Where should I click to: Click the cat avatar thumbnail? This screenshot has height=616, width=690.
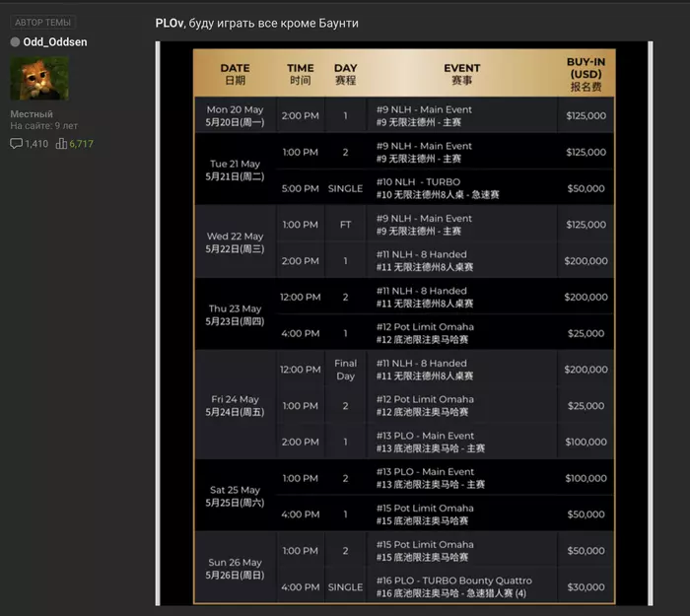point(39,78)
